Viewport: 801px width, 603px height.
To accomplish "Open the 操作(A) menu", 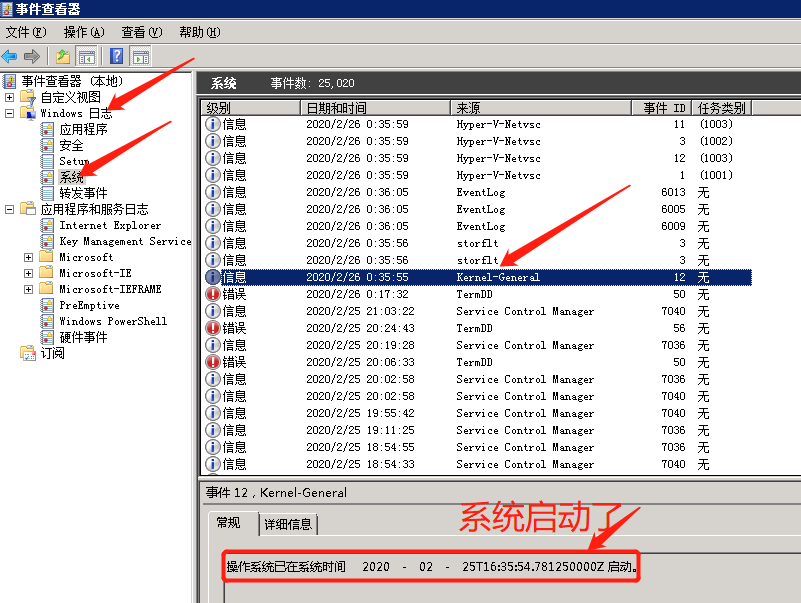I will coord(84,32).
